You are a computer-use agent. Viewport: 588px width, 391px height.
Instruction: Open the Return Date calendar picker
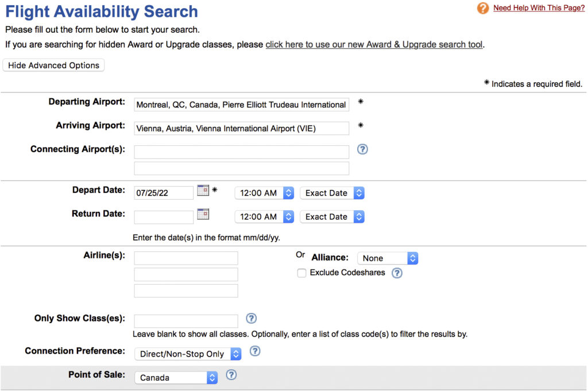click(x=203, y=214)
